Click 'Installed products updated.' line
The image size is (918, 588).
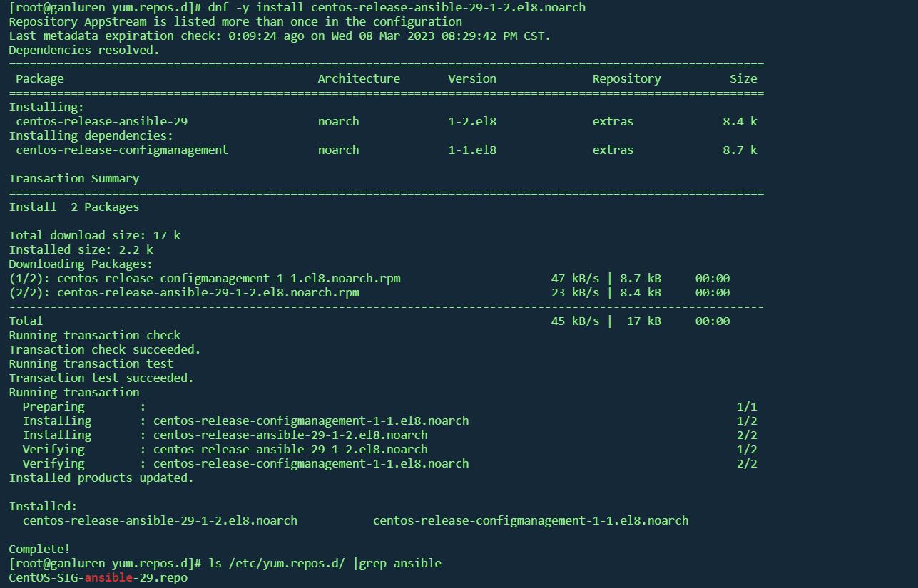point(101,478)
